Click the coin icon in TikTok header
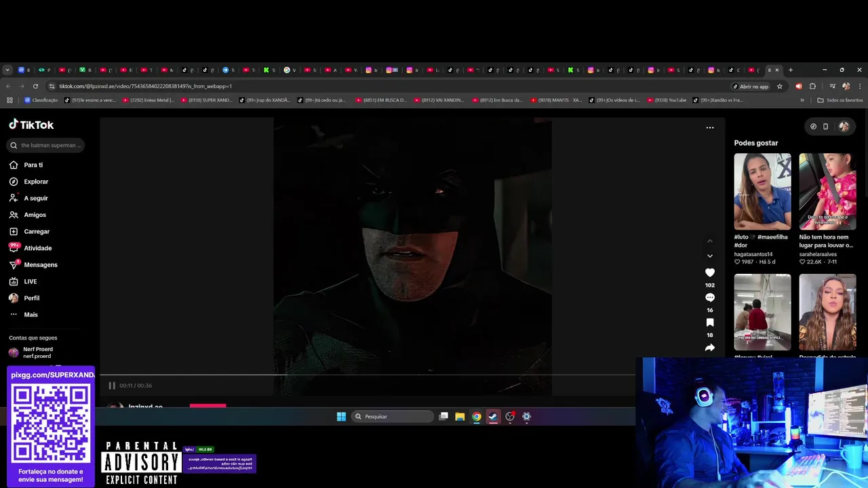This screenshot has width=868, height=488. click(x=813, y=126)
